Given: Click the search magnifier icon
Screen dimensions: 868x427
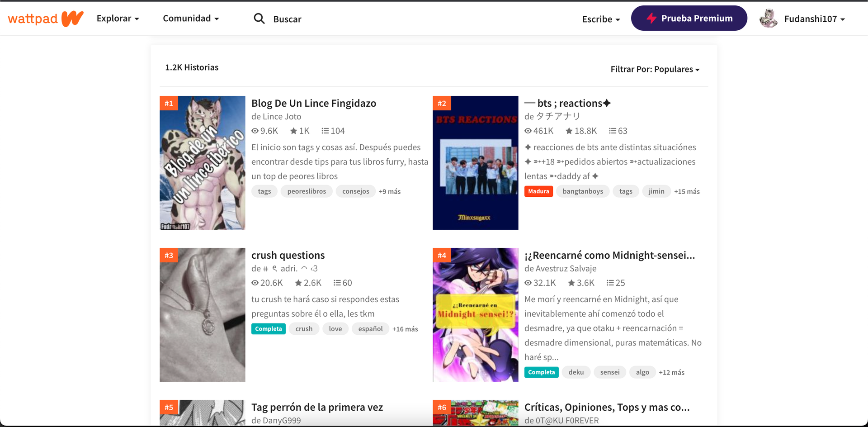Looking at the screenshot, I should [259, 19].
